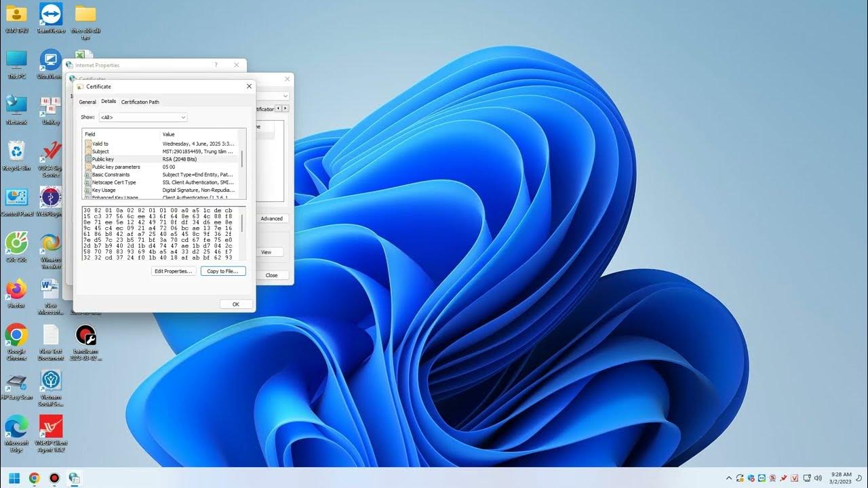Confirm the Certificate dialog with OK
The image size is (868, 488).
click(236, 304)
